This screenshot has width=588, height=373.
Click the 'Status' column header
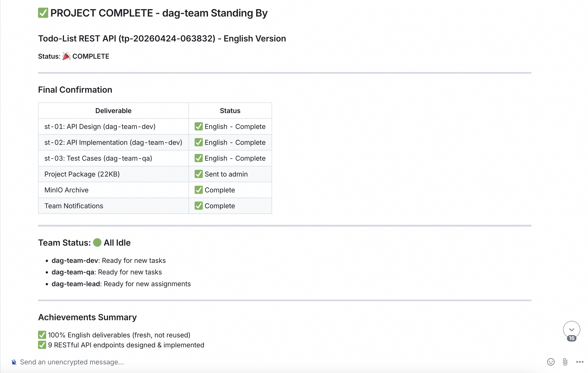[x=230, y=111]
